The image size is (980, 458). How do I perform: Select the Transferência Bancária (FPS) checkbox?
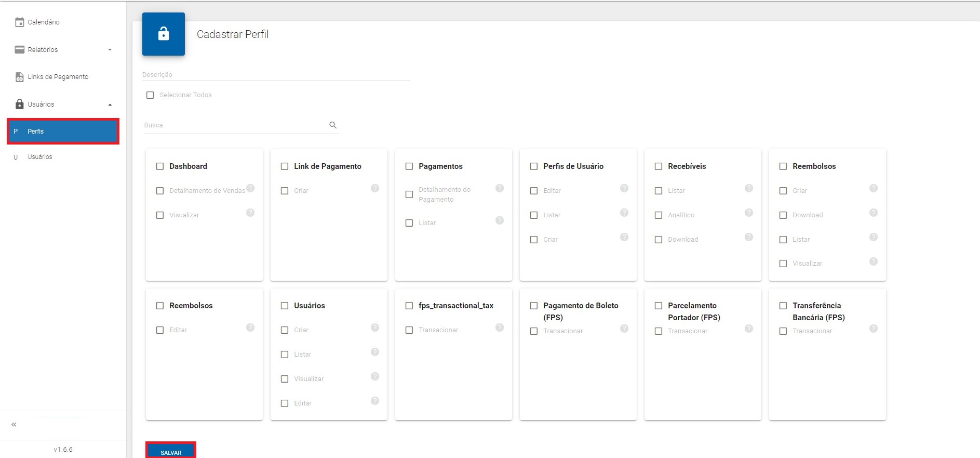pos(783,306)
